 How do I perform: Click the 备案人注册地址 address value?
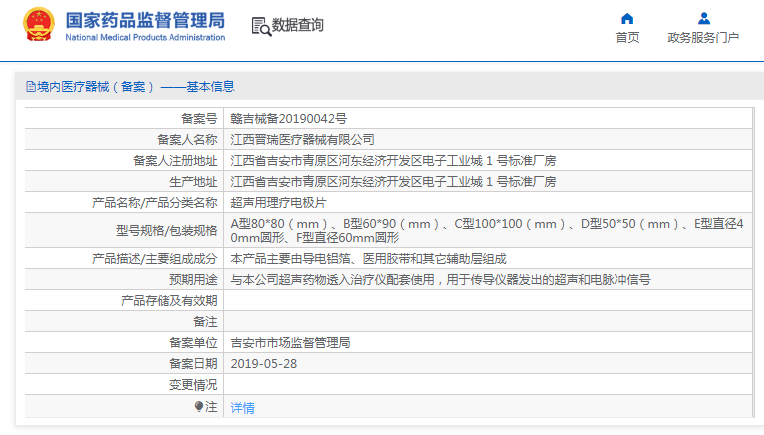(393, 161)
